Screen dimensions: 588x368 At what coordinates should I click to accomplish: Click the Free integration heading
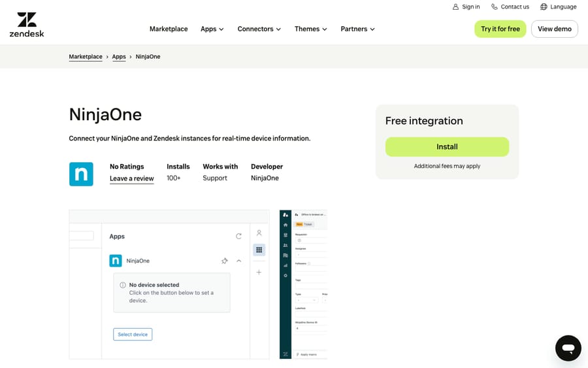pyautogui.click(x=424, y=121)
